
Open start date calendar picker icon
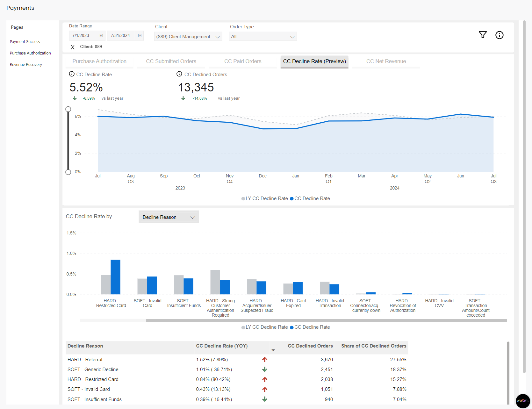[x=101, y=36]
